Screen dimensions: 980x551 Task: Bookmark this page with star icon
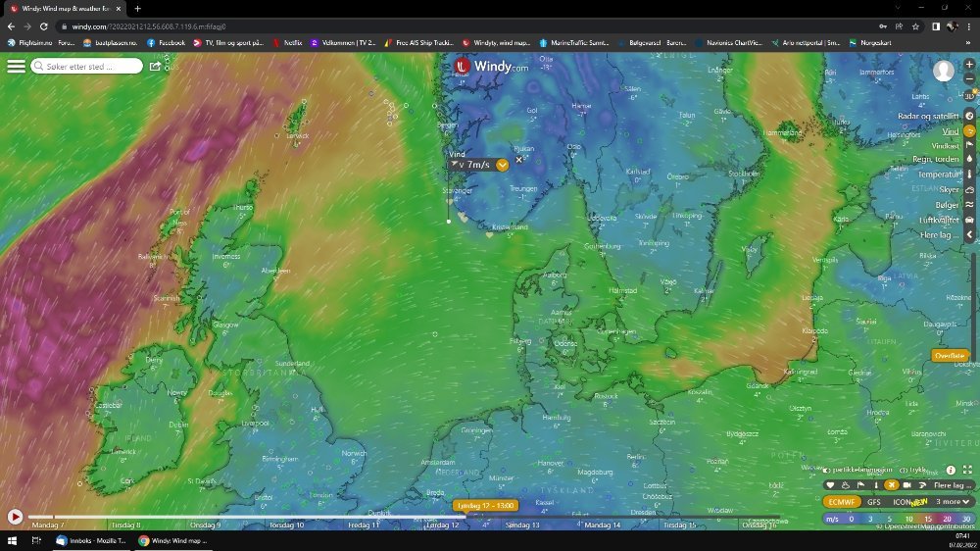[x=915, y=26]
